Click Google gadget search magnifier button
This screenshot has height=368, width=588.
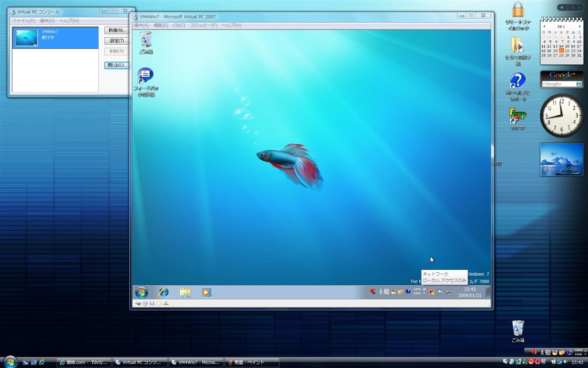(579, 84)
